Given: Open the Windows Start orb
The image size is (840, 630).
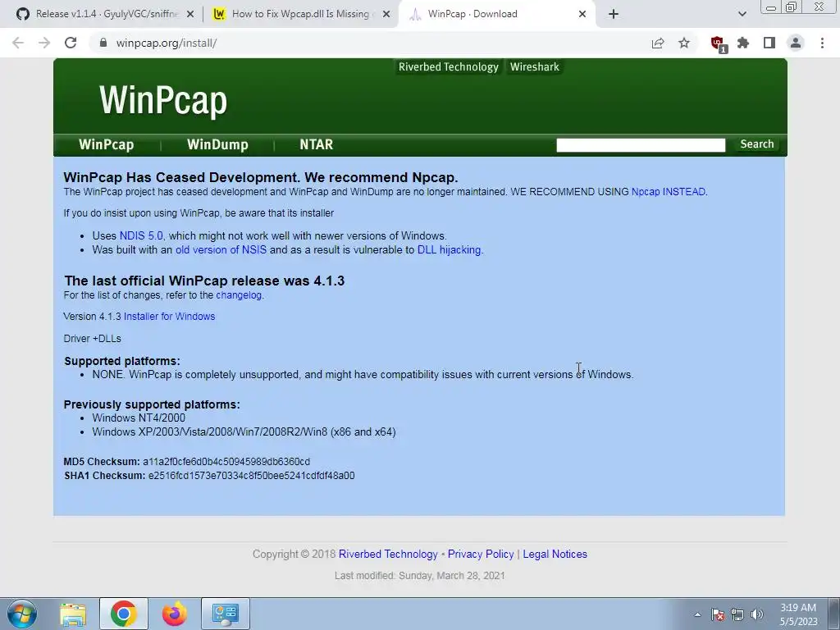Looking at the screenshot, I should coord(22,614).
